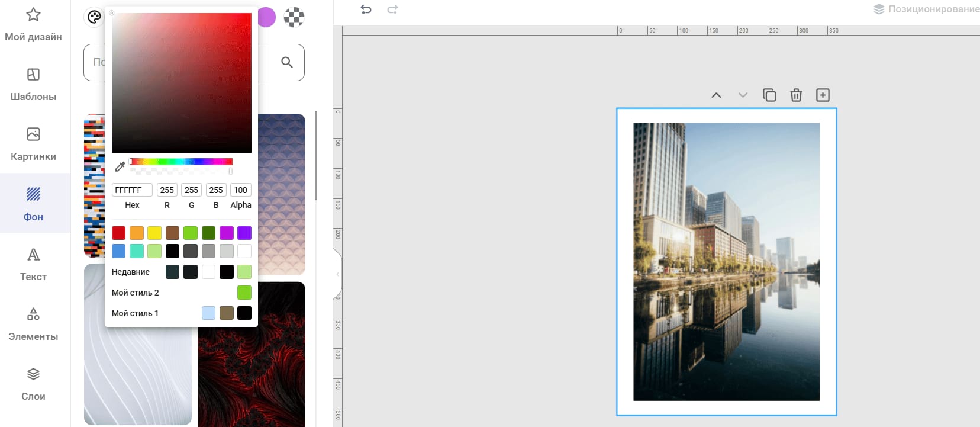
Task: Switch to the Текст tab
Action: pyautogui.click(x=34, y=264)
